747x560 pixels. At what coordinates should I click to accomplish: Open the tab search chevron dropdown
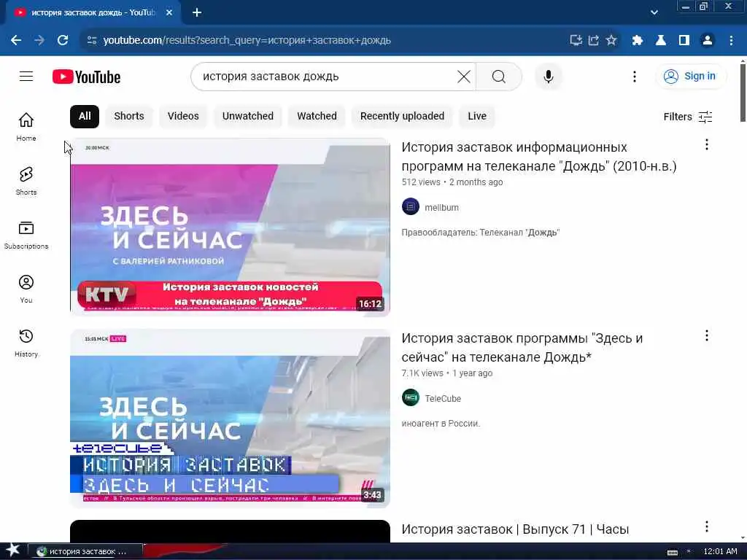coord(654,13)
